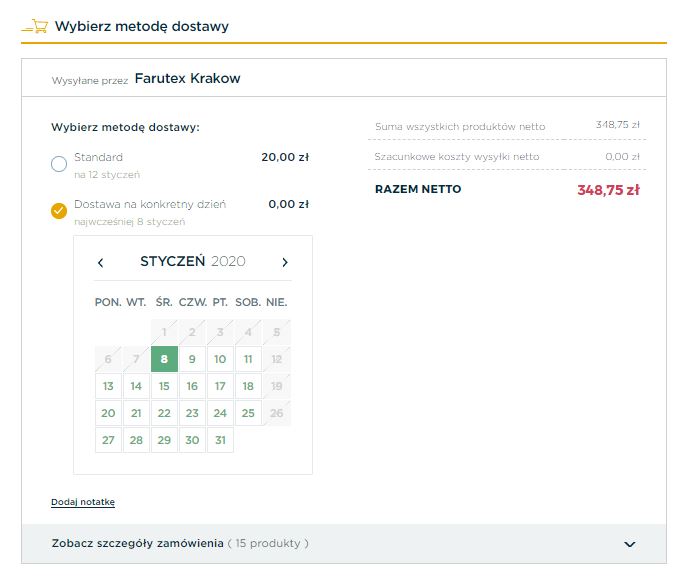
Task: Set delivery to January 31
Action: 220,440
